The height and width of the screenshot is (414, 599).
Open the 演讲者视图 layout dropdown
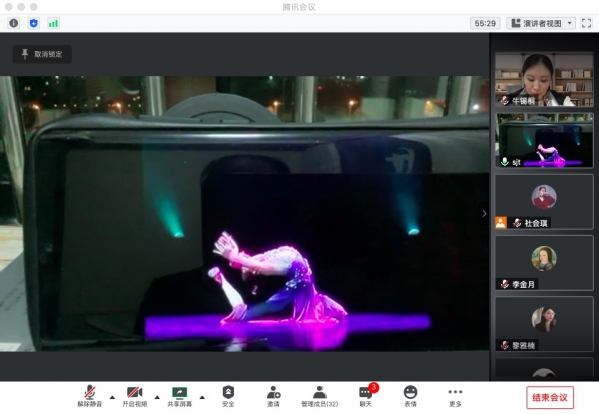(541, 23)
